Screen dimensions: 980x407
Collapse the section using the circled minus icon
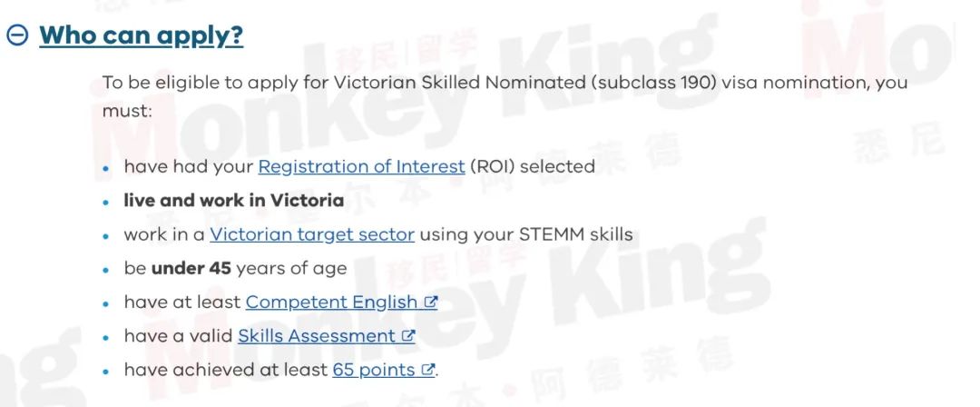17,35
